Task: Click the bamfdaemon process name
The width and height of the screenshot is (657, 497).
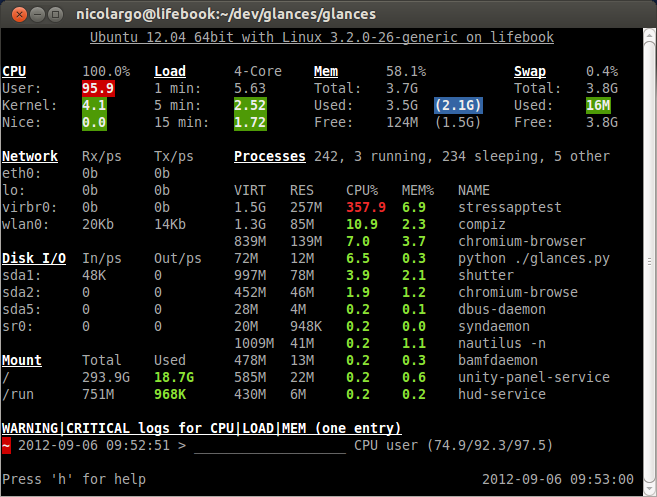Action: point(497,360)
